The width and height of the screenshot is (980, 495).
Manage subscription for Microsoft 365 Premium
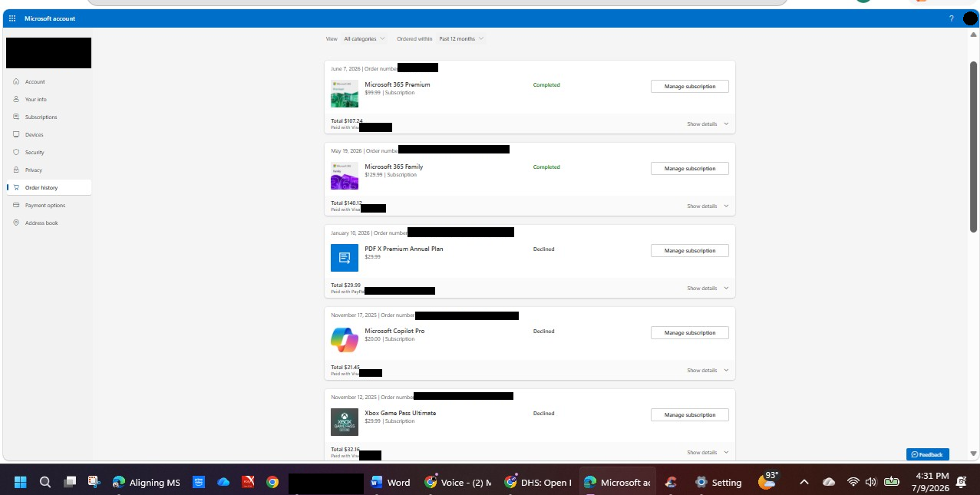pos(690,86)
